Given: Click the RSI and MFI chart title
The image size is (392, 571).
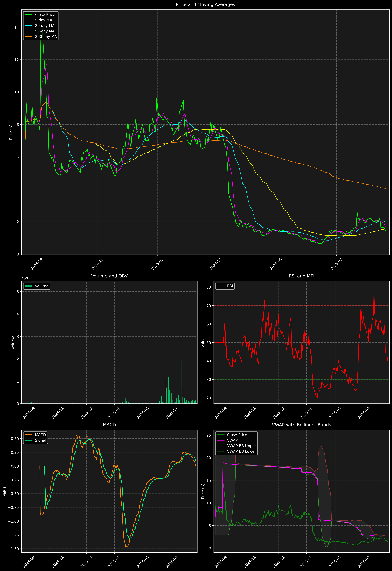Looking at the screenshot, I should click(x=301, y=276).
